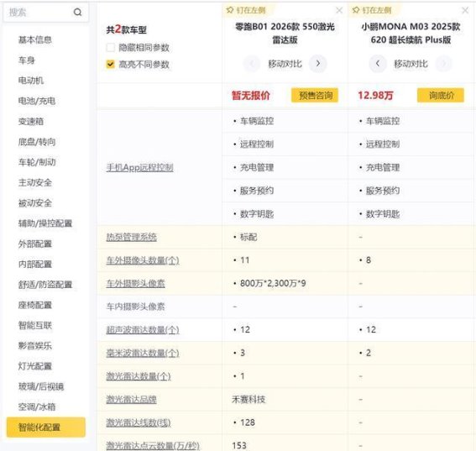Jump to 灯光配置 section
This screenshot has height=451, width=476.
click(x=35, y=366)
